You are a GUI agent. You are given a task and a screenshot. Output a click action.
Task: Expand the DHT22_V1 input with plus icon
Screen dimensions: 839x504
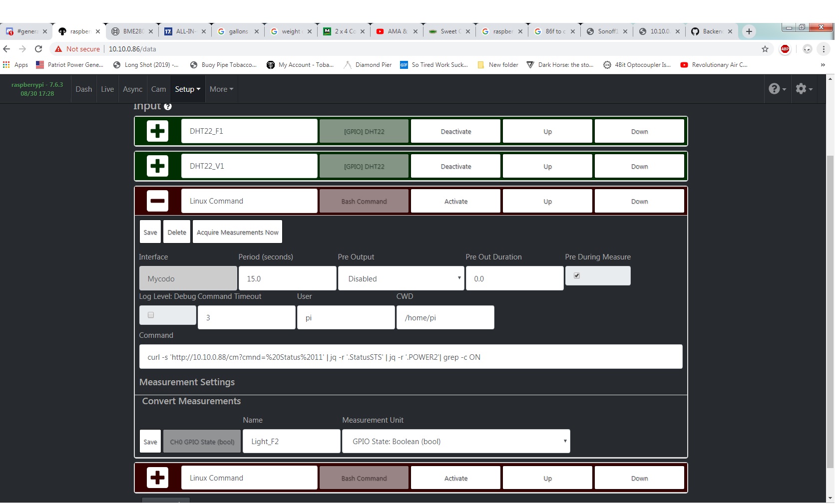pos(157,166)
